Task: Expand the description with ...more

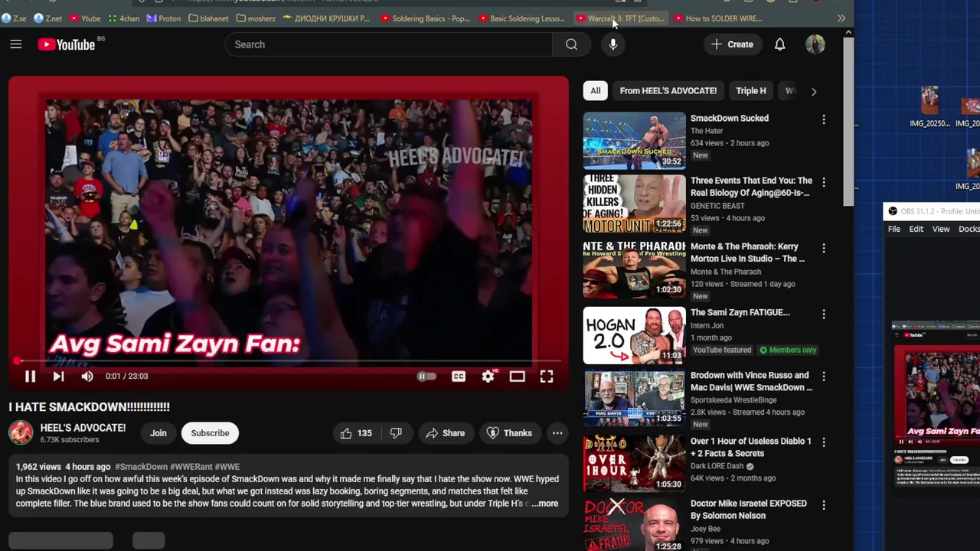Action: (544, 504)
